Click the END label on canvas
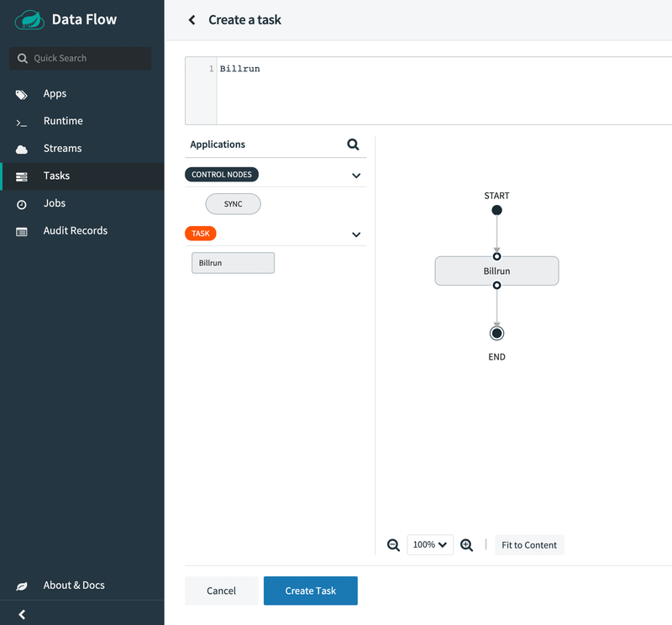The width and height of the screenshot is (672, 625). point(496,357)
